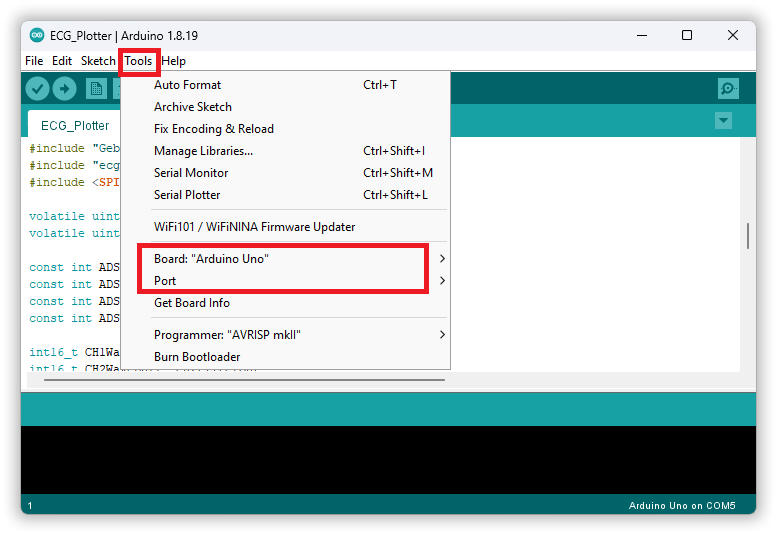Minimize the Arduino window
This screenshot has width=777, height=535.
(642, 35)
